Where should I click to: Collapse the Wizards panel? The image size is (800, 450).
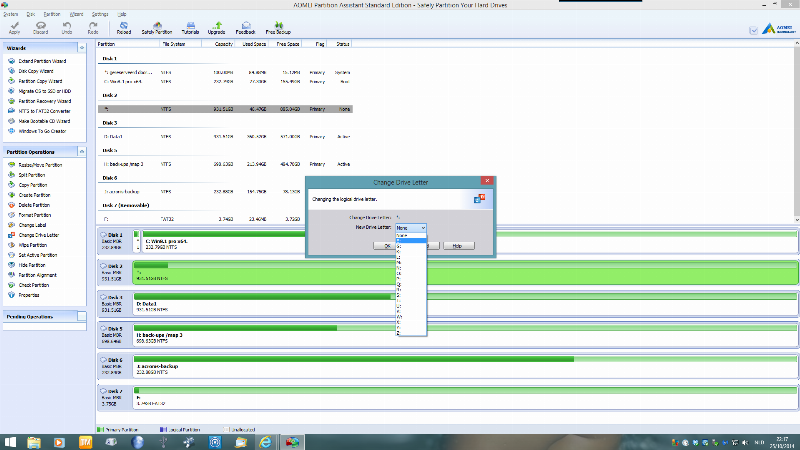pyautogui.click(x=82, y=47)
